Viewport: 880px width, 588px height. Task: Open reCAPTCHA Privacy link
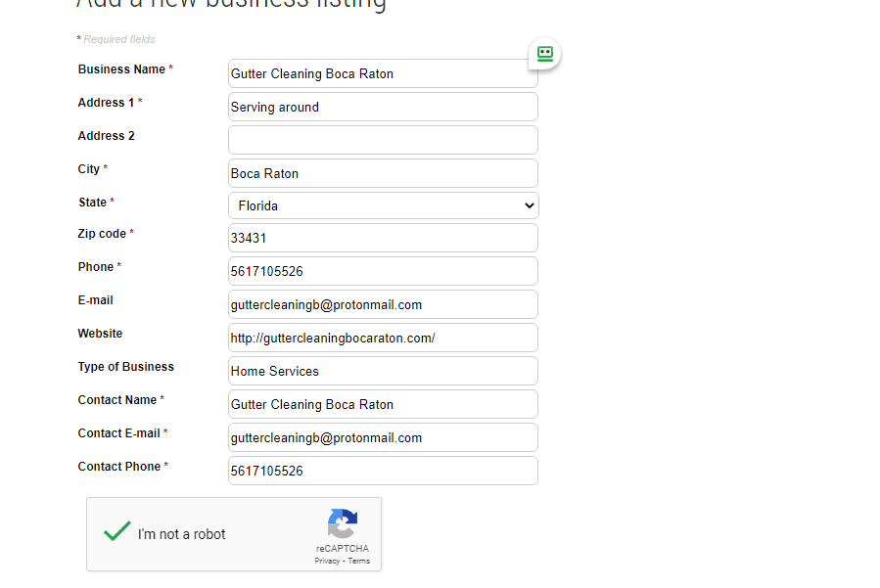click(x=327, y=561)
